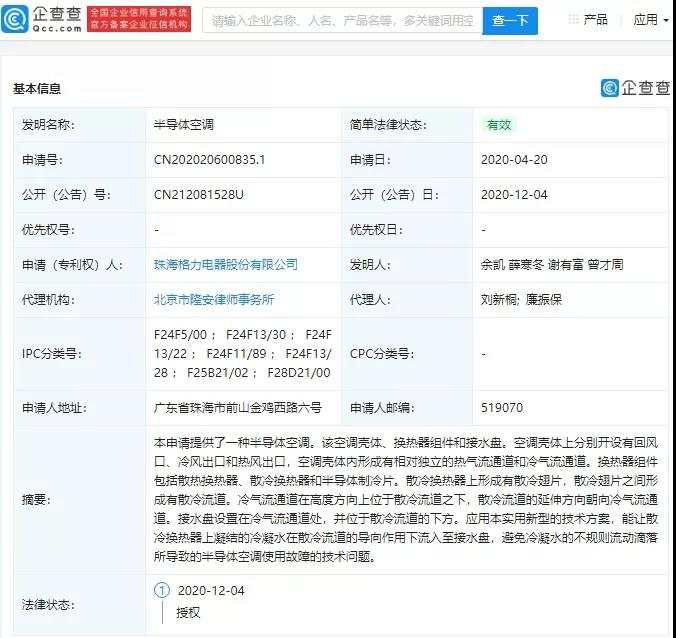676x638 pixels.
Task: Click the agents 刘新桐; 廉振保
Action: [521, 299]
